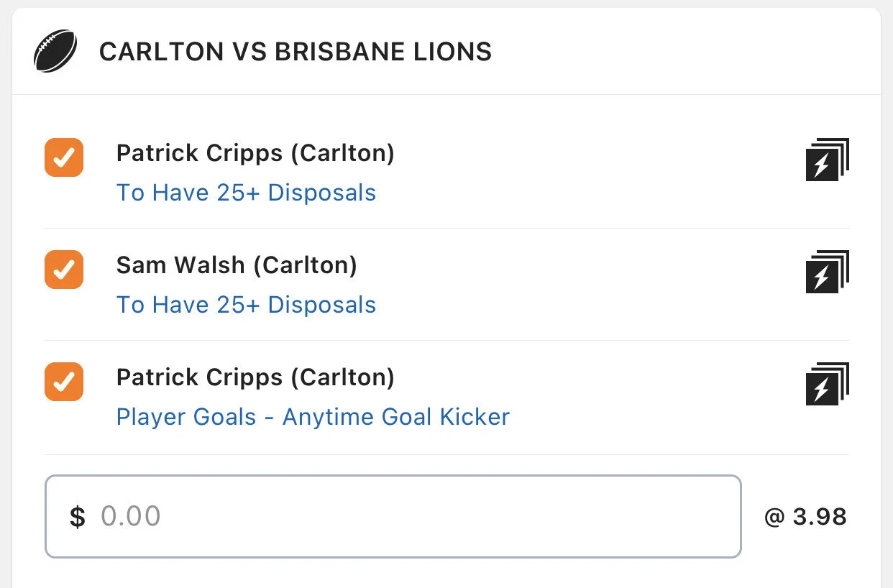Screen dimensions: 893x588
Task: Click lightning stack icon for Anytime Goal Kicker
Action: pyautogui.click(x=827, y=384)
